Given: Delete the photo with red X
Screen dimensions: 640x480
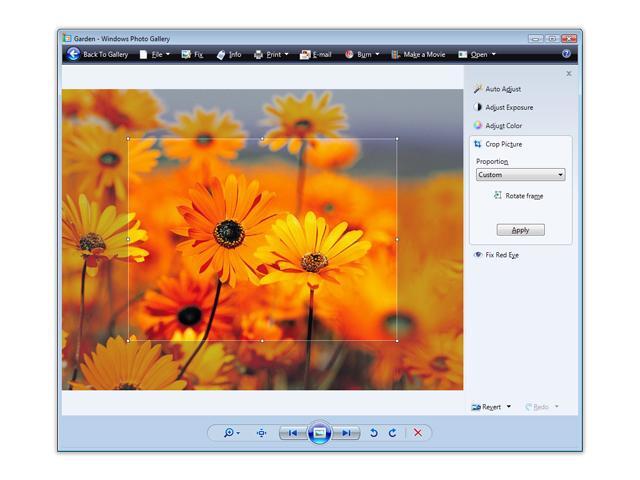Looking at the screenshot, I should 418,433.
